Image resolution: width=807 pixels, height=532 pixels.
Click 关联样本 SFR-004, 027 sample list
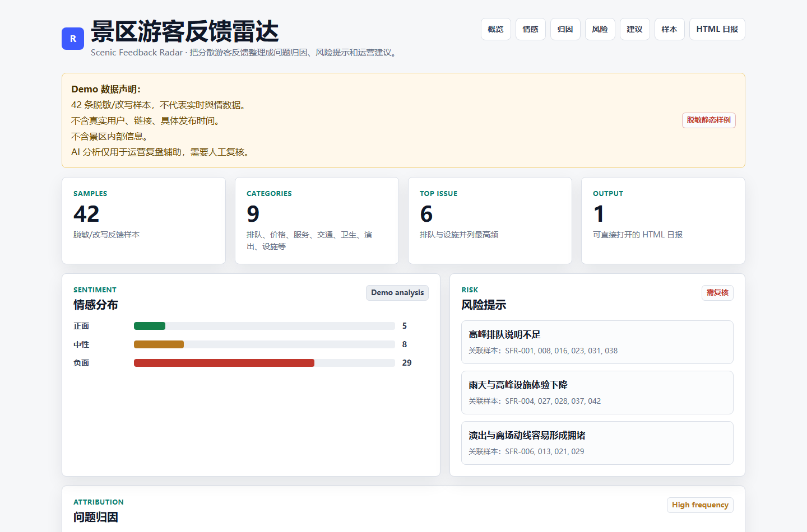535,401
